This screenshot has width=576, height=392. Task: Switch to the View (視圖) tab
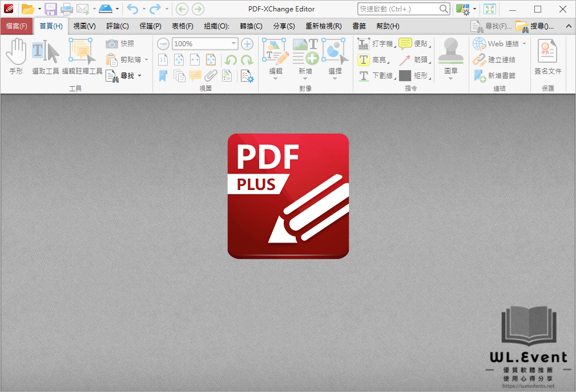pyautogui.click(x=84, y=26)
